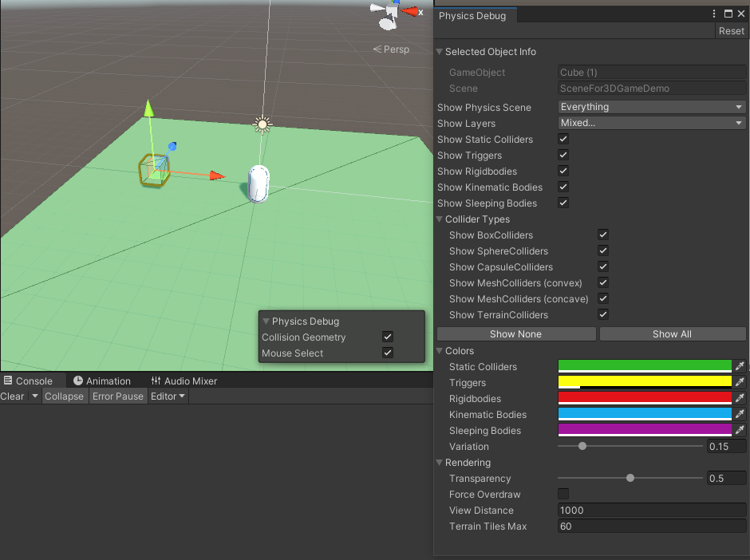Pick Triggers color with eyedropper
The width and height of the screenshot is (750, 560).
740,382
